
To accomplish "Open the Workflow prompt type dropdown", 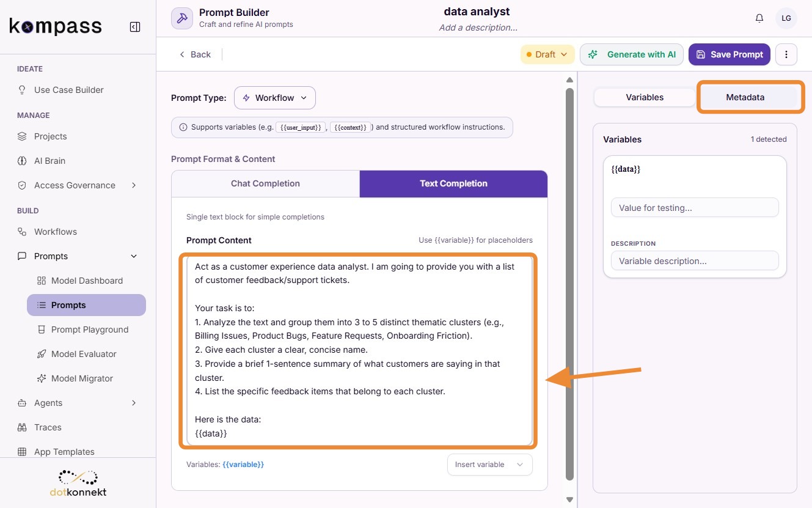I will 275,98.
